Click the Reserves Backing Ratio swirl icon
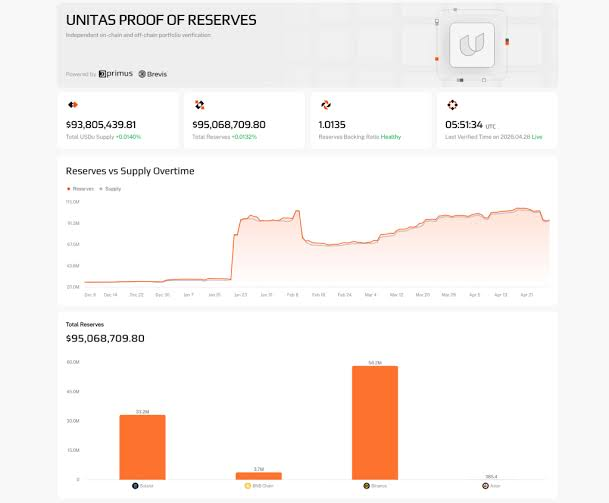The width and height of the screenshot is (609, 503). click(326, 104)
